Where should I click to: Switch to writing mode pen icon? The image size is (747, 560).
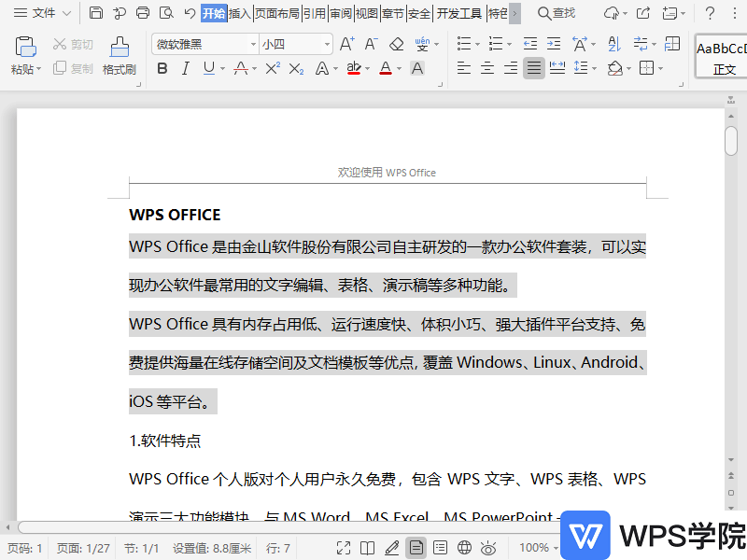click(391, 548)
